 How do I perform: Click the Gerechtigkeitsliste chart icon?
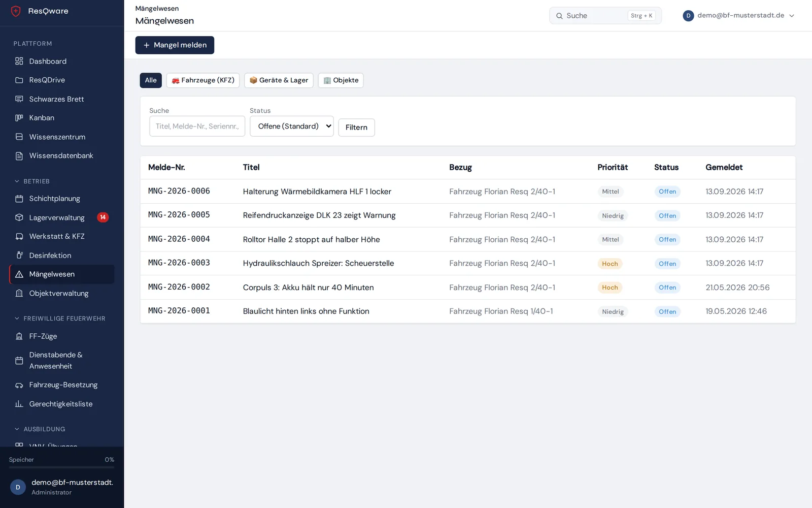[19, 404]
